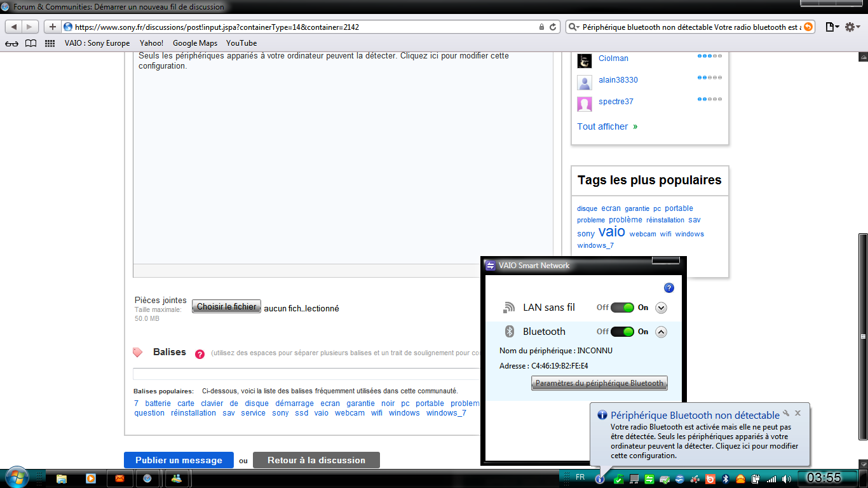Click the Balises tags input field
This screenshot has width=868, height=488.
click(306, 374)
